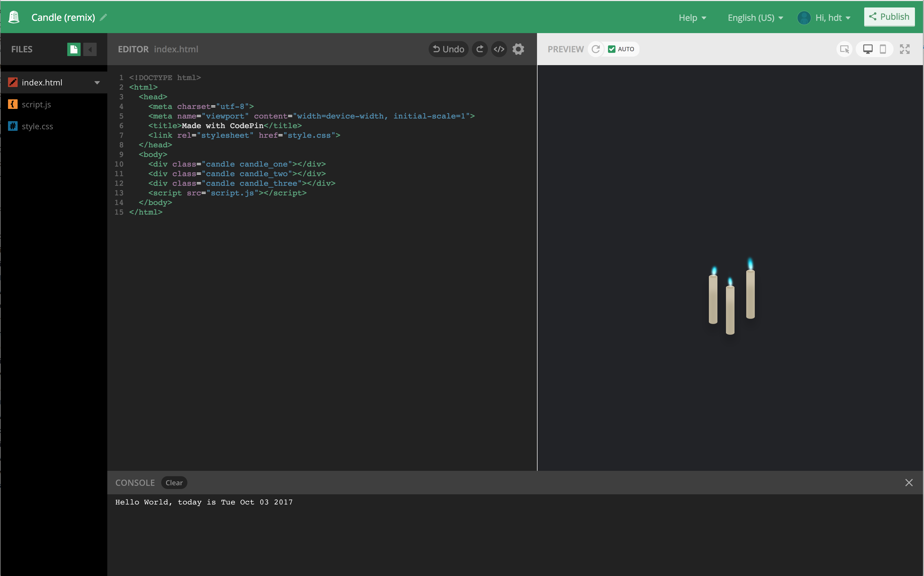
Task: Create a new file with the new-file icon
Action: click(73, 49)
